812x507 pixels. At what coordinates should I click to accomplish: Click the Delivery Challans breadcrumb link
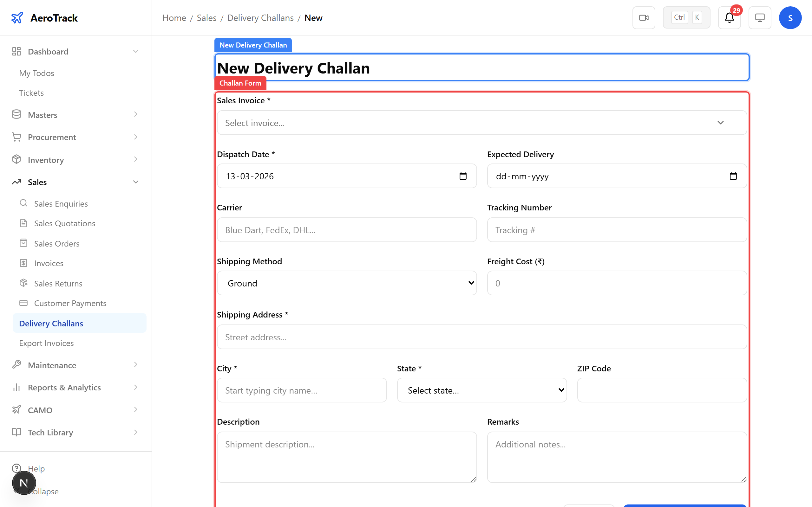click(260, 17)
